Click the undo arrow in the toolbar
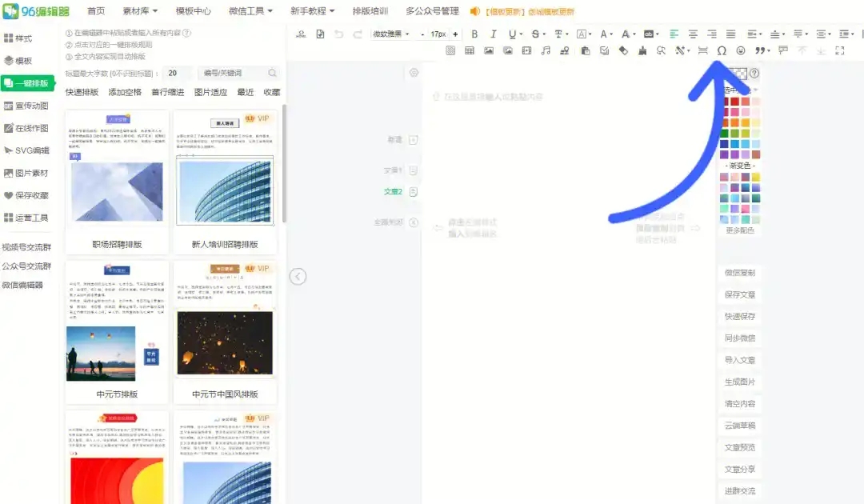Image resolution: width=864 pixels, height=504 pixels. coord(338,34)
